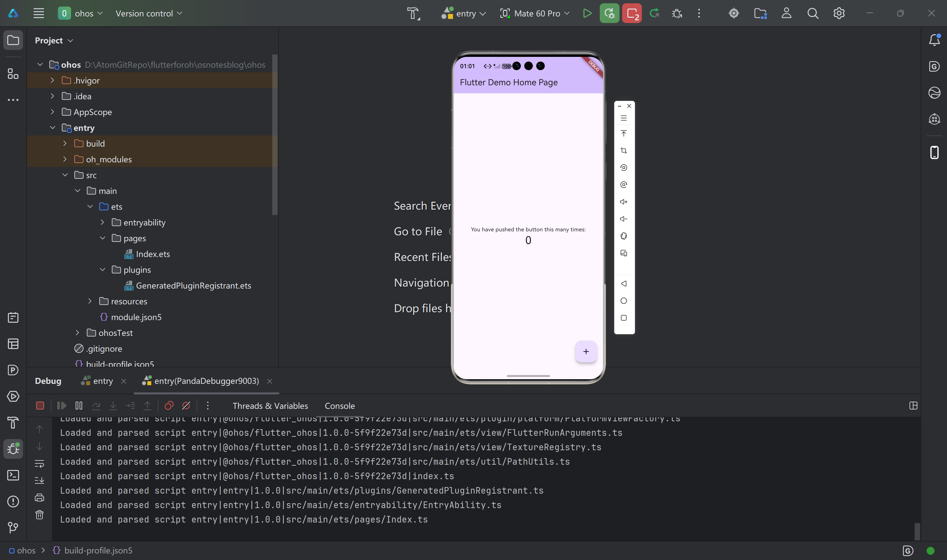Image resolution: width=947 pixels, height=560 pixels.
Task: Open the Debug tool window bug icon in left sidebar
Action: click(13, 449)
